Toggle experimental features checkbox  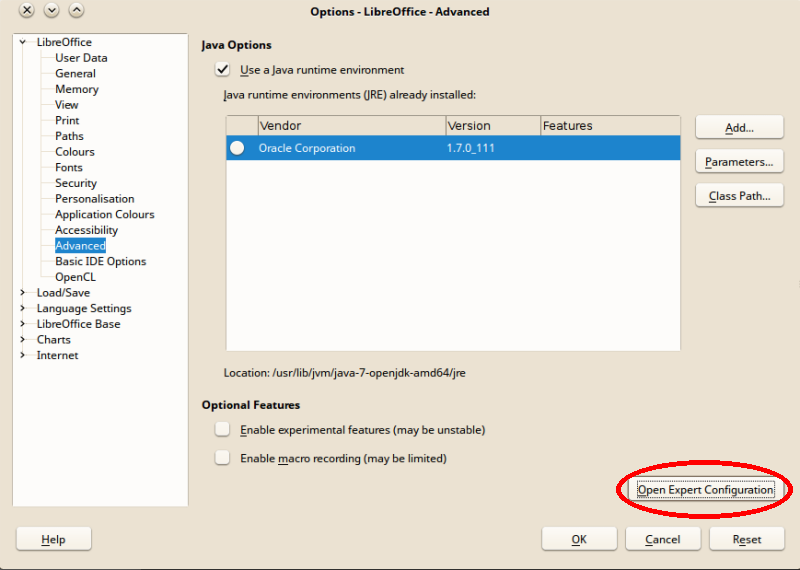click(222, 430)
